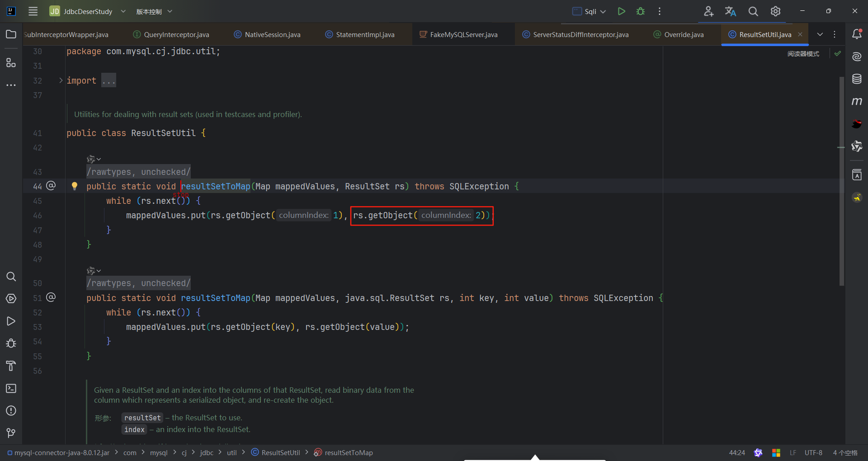Open Search Everywhere magnifier

753,11
